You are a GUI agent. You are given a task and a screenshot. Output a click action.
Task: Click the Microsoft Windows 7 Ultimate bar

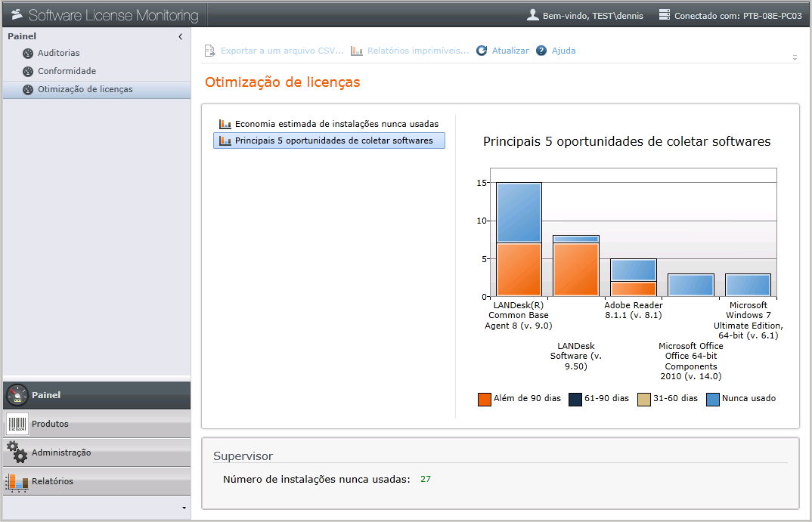coord(748,285)
